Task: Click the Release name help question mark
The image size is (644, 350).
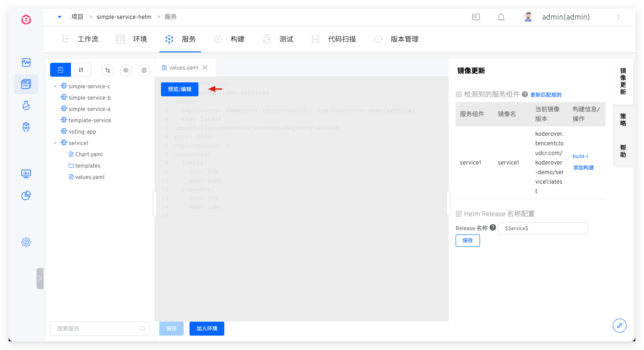Action: (x=493, y=227)
